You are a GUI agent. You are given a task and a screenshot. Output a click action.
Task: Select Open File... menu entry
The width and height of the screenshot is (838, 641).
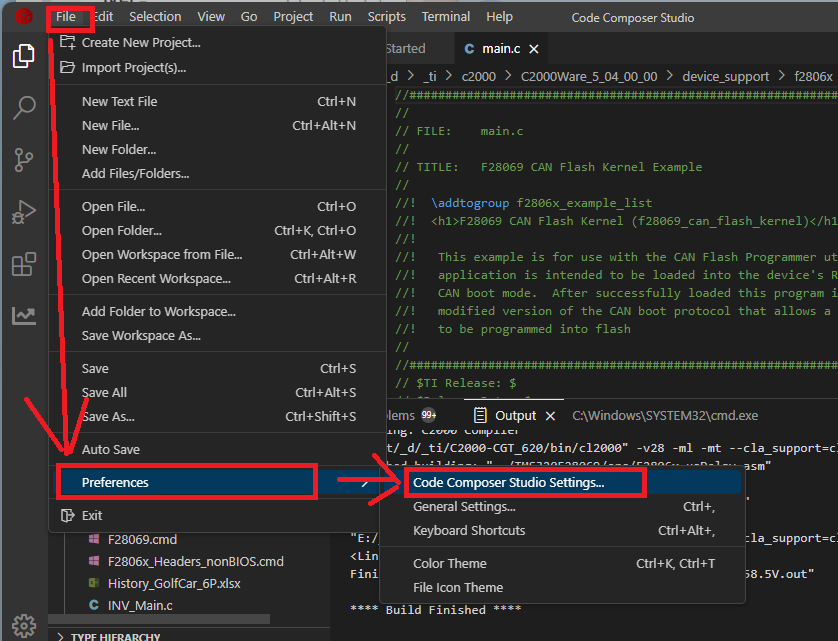[x=218, y=207]
